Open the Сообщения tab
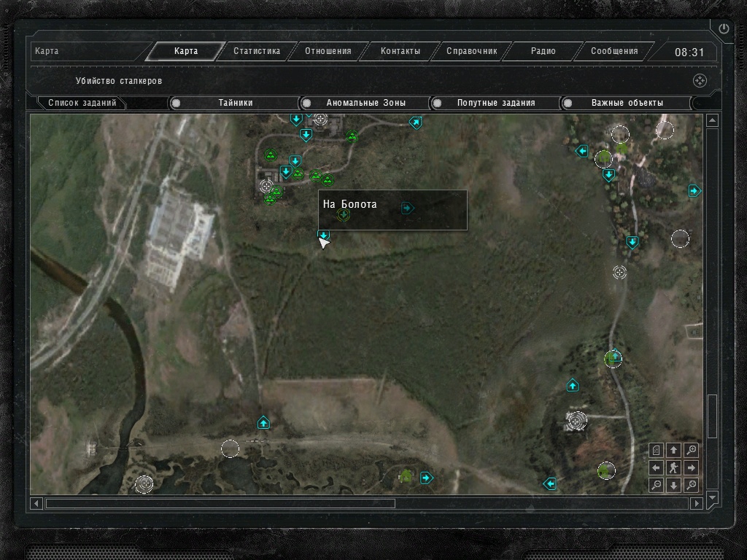This screenshot has width=747, height=560. click(x=614, y=51)
